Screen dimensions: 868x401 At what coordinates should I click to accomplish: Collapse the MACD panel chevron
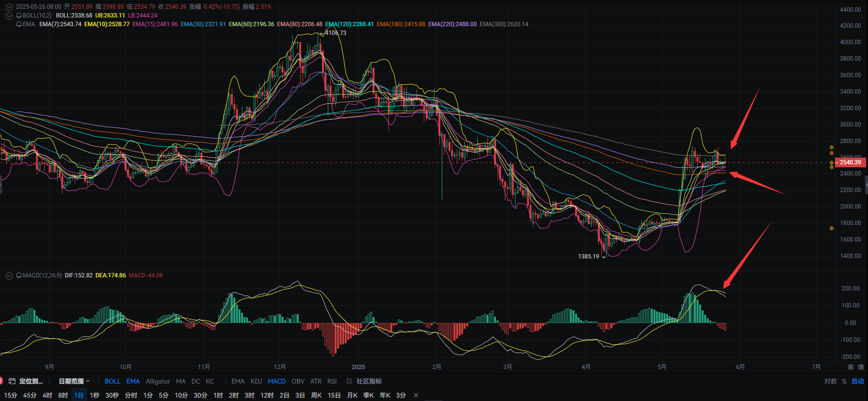click(x=9, y=275)
